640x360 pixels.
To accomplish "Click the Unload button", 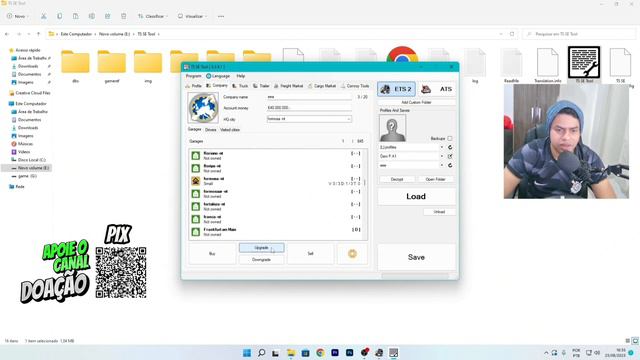I will [x=439, y=212].
